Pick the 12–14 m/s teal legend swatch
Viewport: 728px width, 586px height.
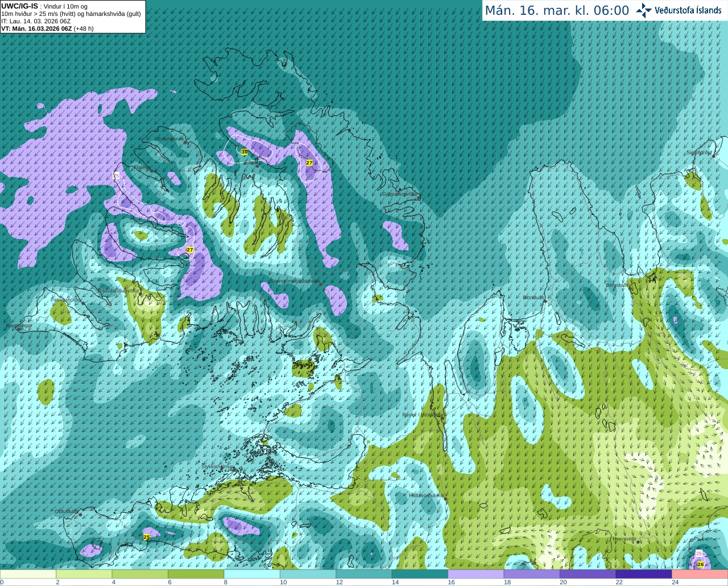coord(364,574)
